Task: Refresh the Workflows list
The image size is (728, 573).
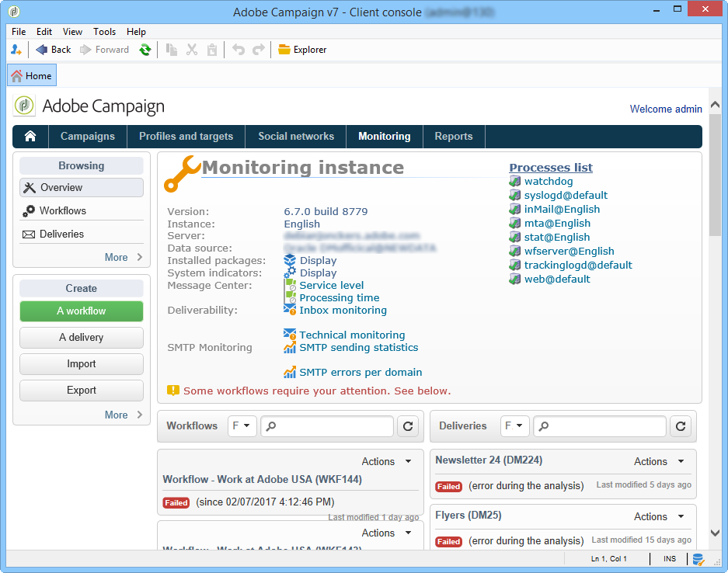Action: (x=408, y=426)
